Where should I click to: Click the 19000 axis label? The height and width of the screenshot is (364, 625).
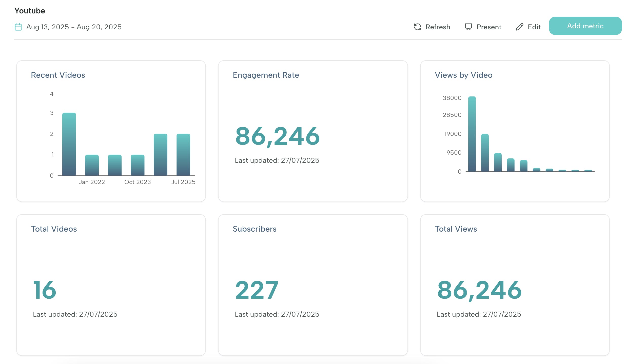click(453, 134)
